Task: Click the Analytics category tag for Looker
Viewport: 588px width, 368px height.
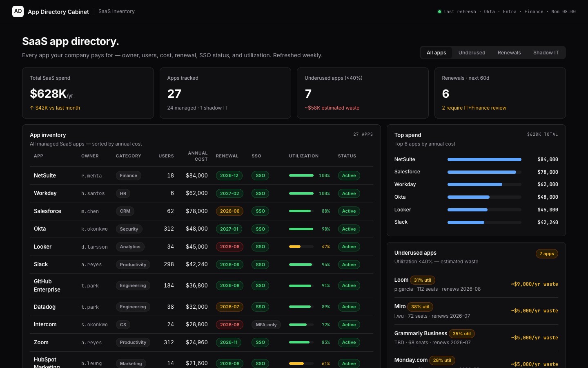Action: [130, 247]
